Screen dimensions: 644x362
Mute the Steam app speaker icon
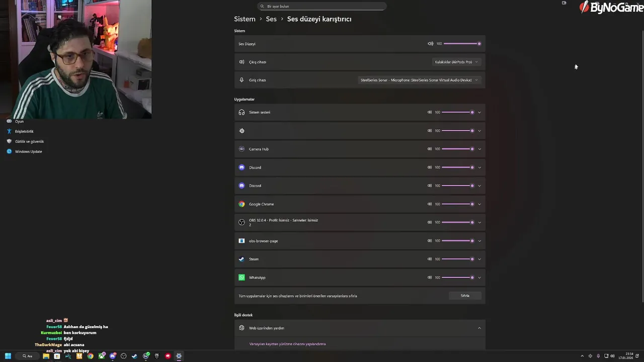429,259
